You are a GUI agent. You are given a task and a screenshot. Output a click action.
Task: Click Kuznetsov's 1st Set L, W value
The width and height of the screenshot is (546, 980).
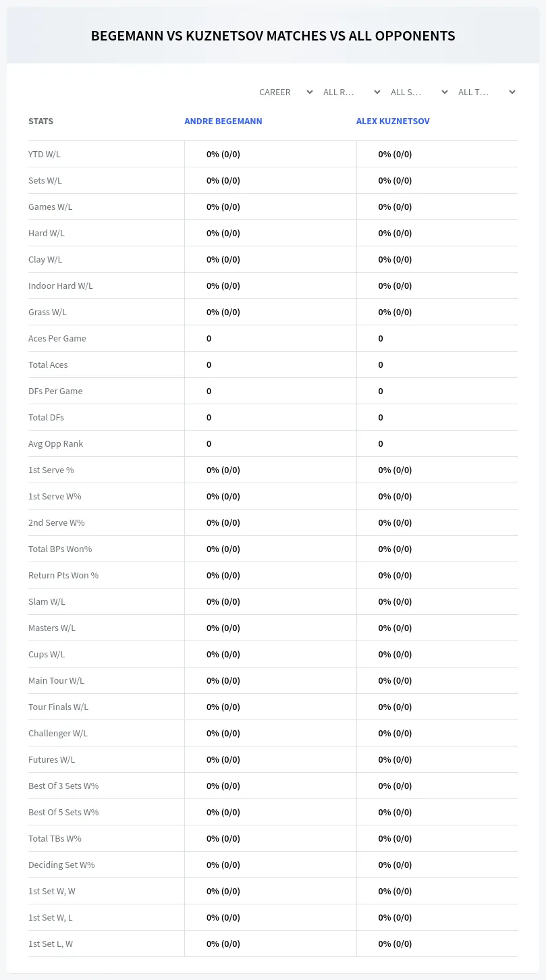tap(395, 944)
